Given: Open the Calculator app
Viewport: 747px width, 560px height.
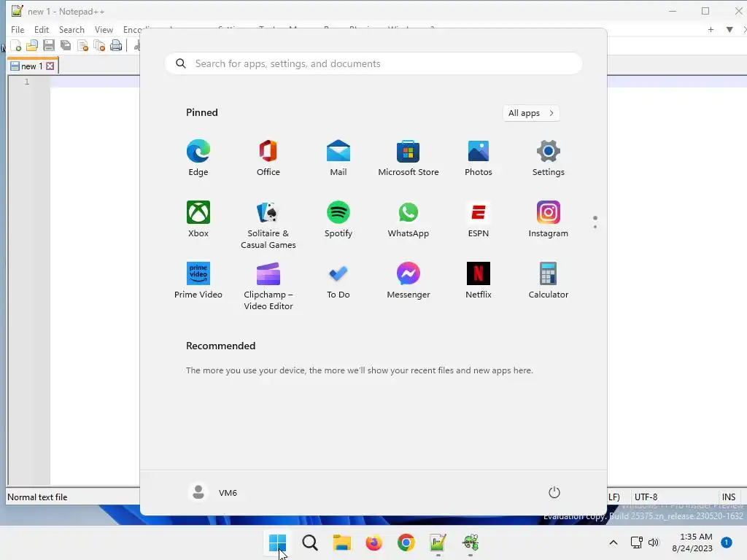Looking at the screenshot, I should point(549,281).
